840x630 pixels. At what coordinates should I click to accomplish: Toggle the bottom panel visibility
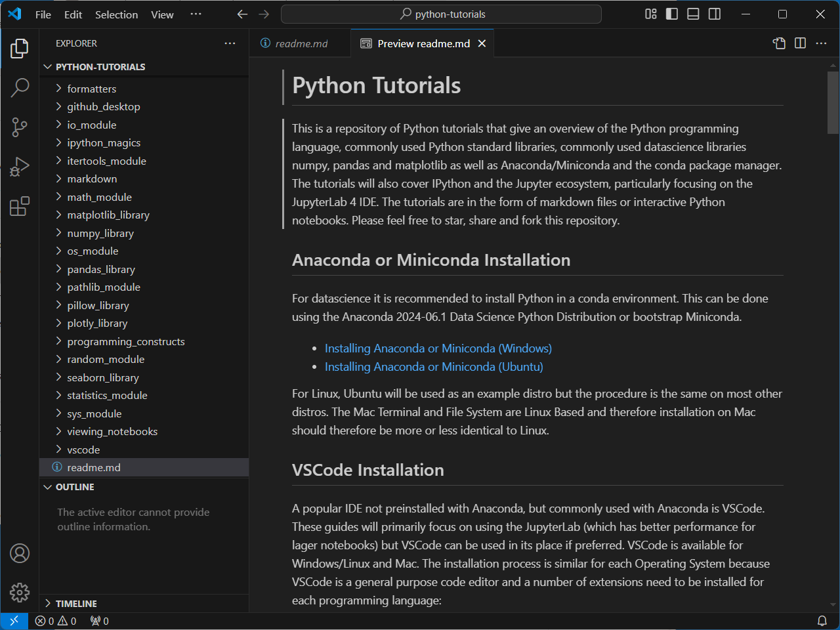693,14
